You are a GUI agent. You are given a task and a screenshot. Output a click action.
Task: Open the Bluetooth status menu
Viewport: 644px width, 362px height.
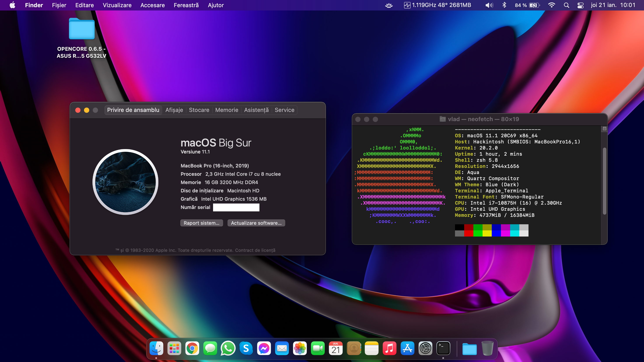pos(504,5)
